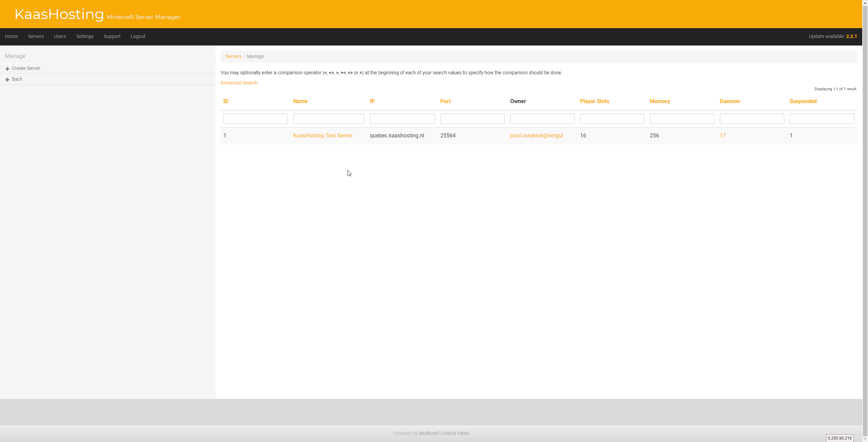Click the plus icon beside Create Server
This screenshot has height=442, width=868.
(x=7, y=69)
